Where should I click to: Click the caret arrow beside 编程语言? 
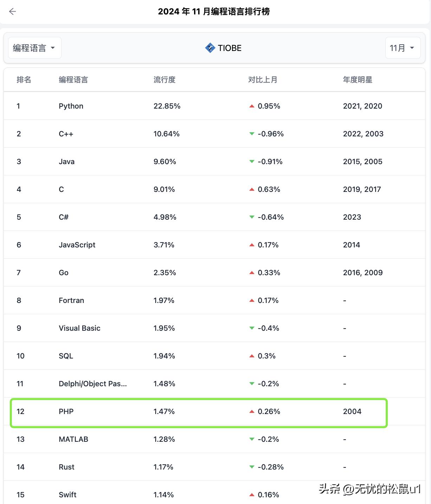pos(53,48)
